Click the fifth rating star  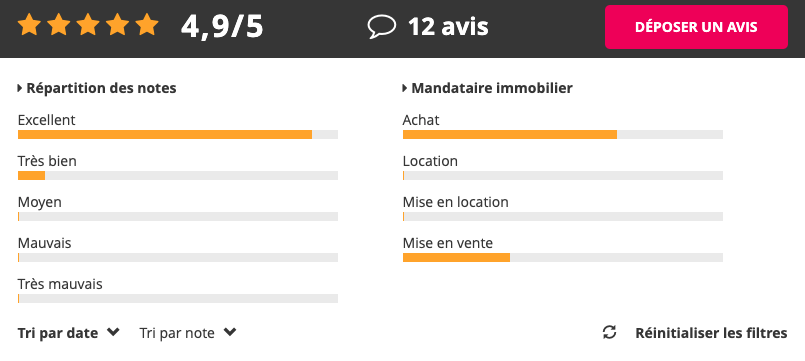tap(147, 25)
